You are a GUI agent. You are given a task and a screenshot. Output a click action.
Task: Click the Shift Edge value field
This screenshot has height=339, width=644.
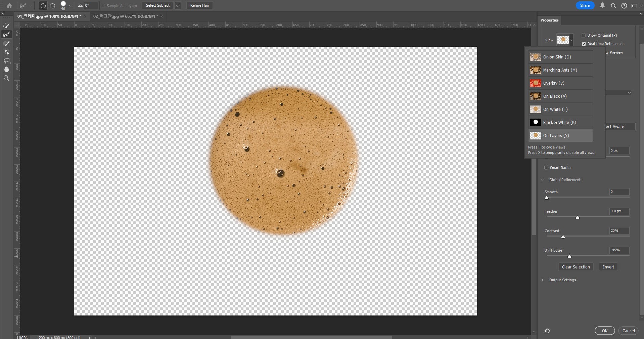click(x=619, y=250)
